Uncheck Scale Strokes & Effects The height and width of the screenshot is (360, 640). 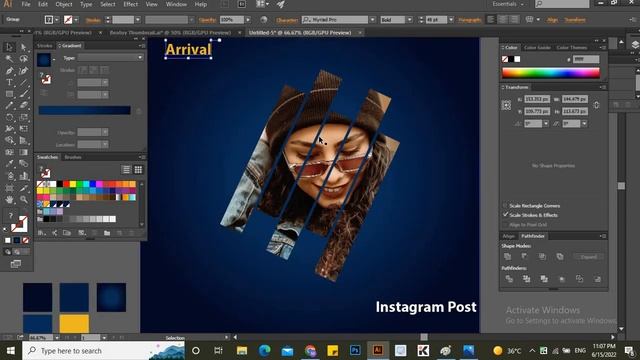(x=505, y=215)
